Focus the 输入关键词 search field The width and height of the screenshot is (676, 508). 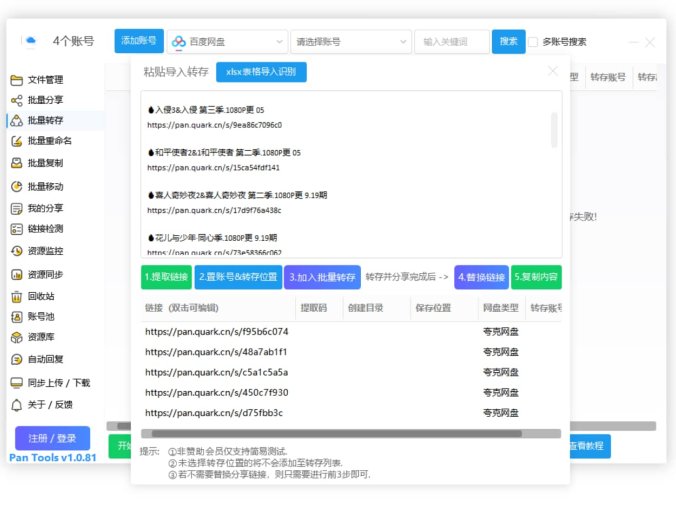[451, 42]
